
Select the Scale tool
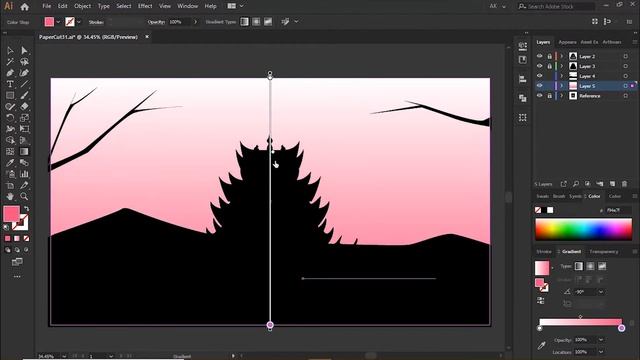pyautogui.click(x=24, y=118)
